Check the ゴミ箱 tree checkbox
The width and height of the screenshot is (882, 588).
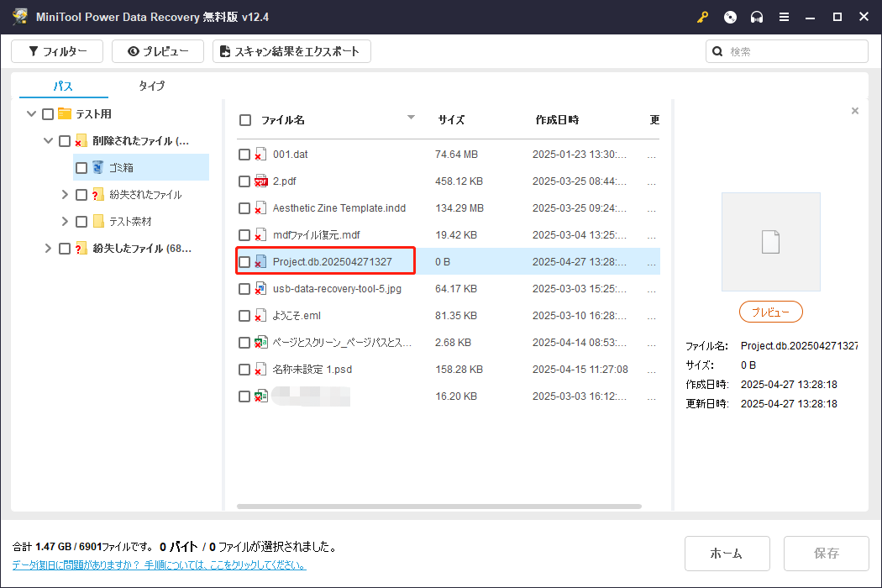point(81,168)
